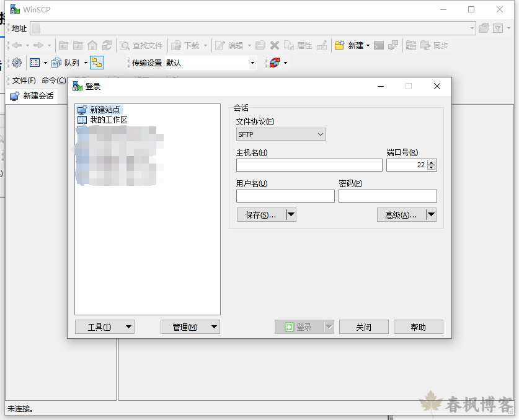This screenshot has height=420, width=519.
Task: Open the back history dropdown arrow
Action: click(27, 45)
